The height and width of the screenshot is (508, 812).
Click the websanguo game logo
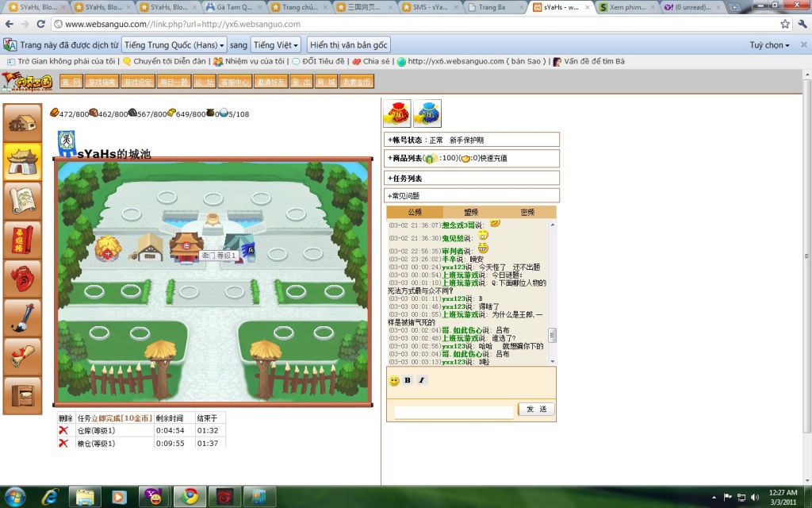click(27, 82)
